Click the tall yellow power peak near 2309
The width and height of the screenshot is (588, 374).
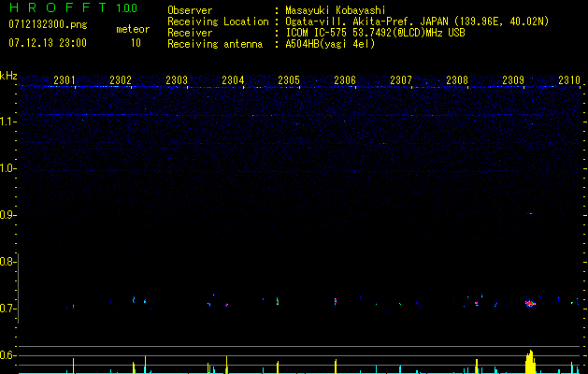530,362
